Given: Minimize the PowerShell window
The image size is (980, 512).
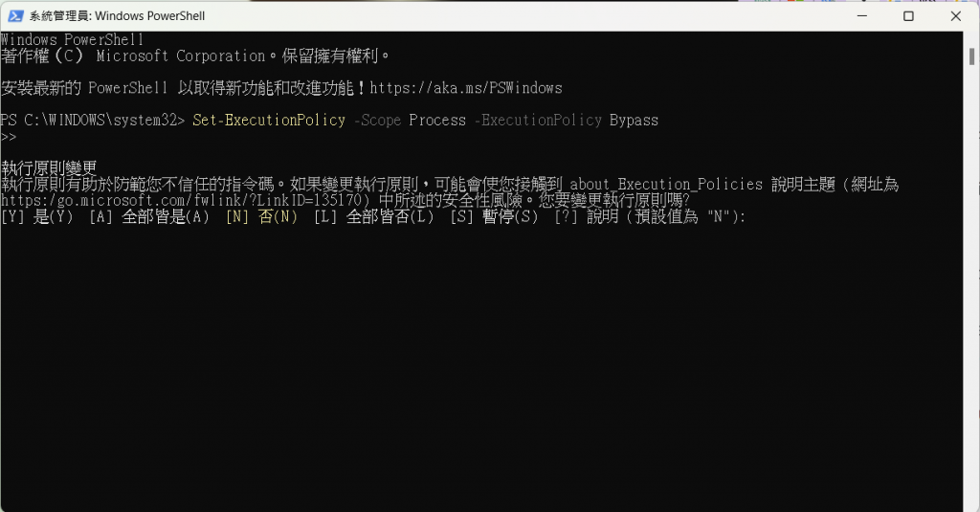Looking at the screenshot, I should tap(862, 15).
